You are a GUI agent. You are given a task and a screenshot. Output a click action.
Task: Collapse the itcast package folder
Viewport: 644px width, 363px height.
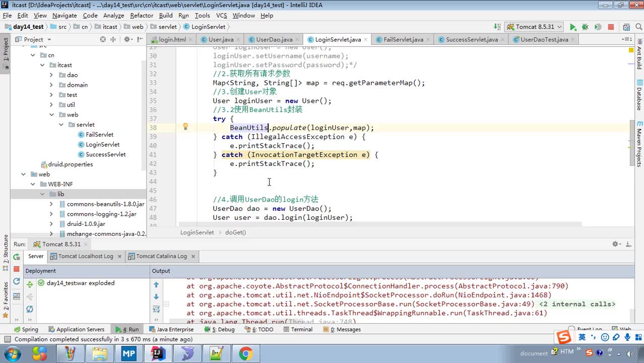click(x=42, y=65)
